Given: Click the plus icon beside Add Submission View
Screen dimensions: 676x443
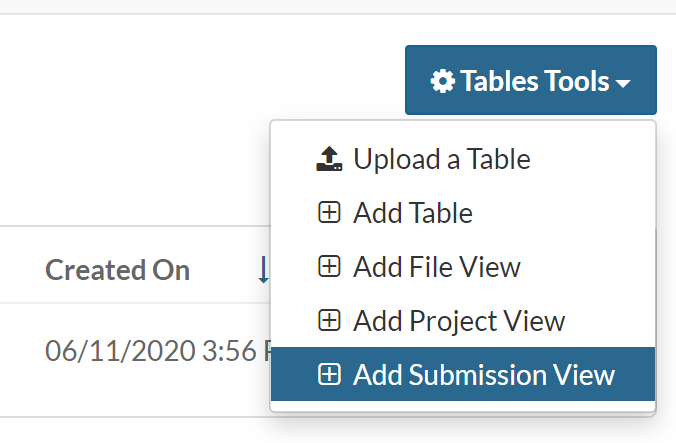Looking at the screenshot, I should pos(329,375).
